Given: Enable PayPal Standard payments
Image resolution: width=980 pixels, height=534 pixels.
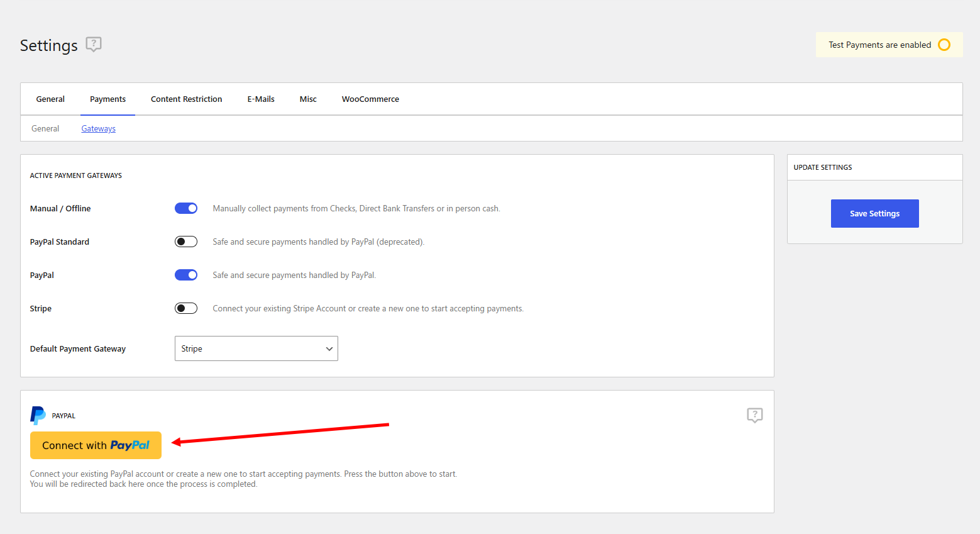Looking at the screenshot, I should (x=185, y=241).
